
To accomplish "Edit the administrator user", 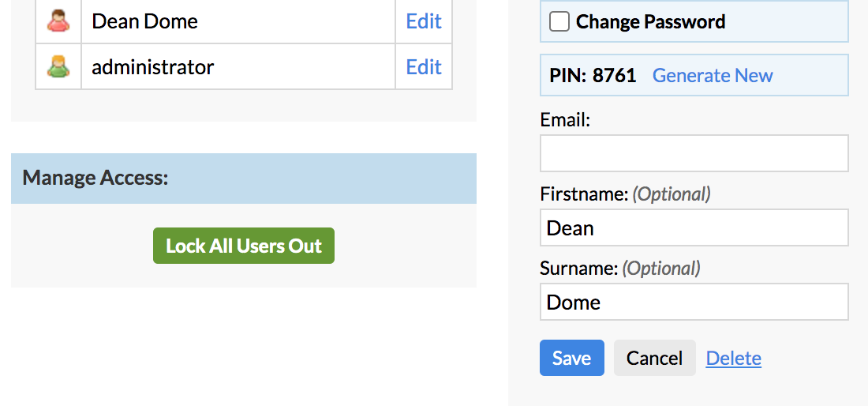I will [424, 66].
